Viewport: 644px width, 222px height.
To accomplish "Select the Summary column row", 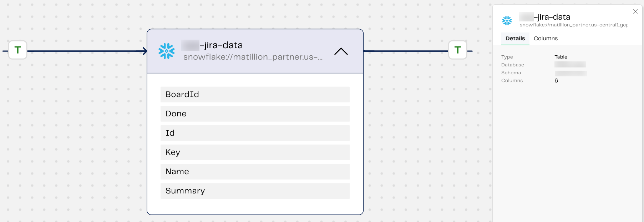I will 255,191.
